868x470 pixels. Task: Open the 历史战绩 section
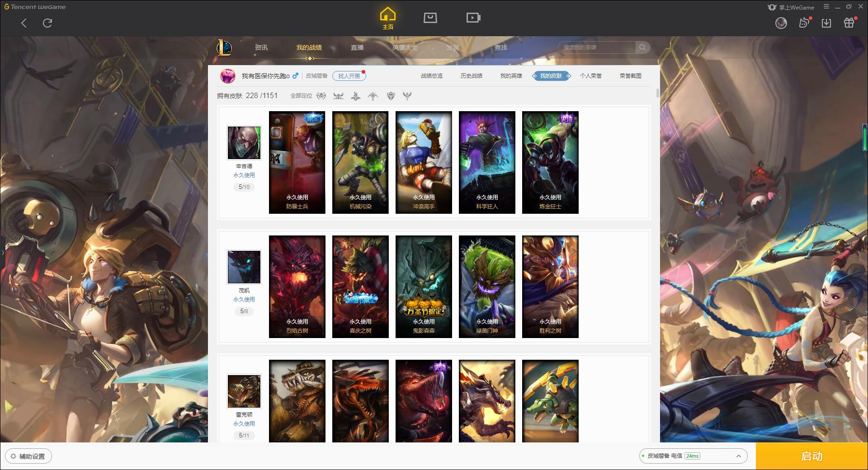[472, 76]
